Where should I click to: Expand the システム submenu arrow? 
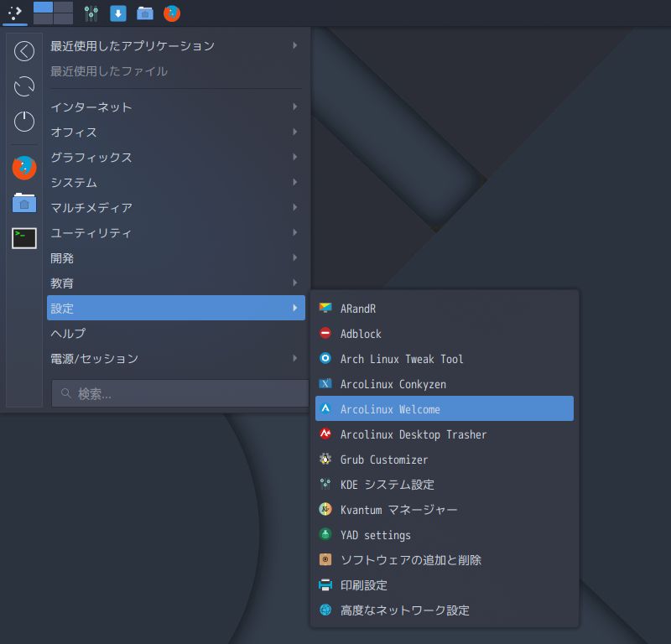click(x=295, y=182)
